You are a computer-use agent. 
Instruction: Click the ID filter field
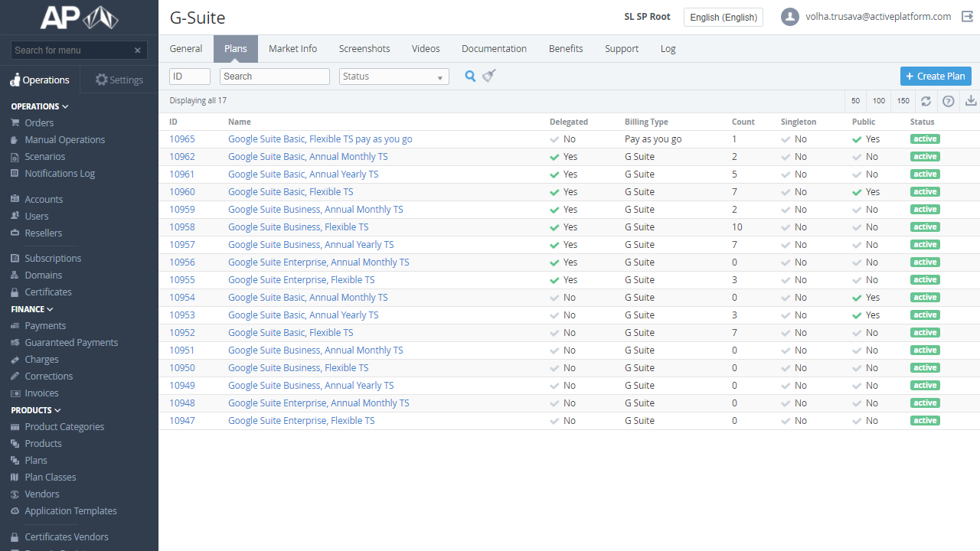click(190, 77)
